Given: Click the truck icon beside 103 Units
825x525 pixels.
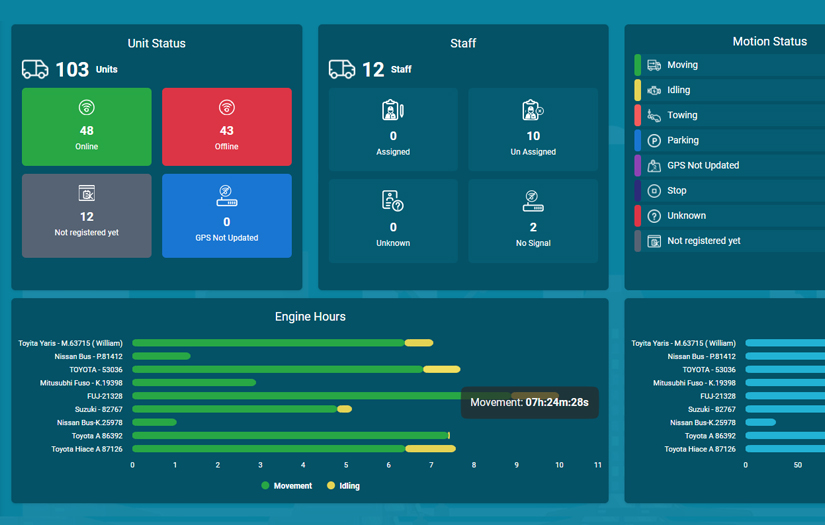Looking at the screenshot, I should tap(35, 69).
